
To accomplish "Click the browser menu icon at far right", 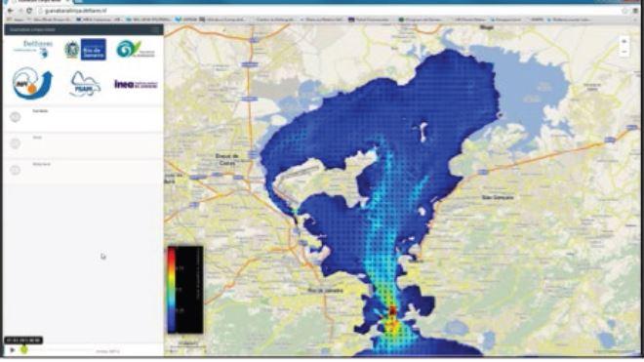I will pyautogui.click(x=636, y=11).
